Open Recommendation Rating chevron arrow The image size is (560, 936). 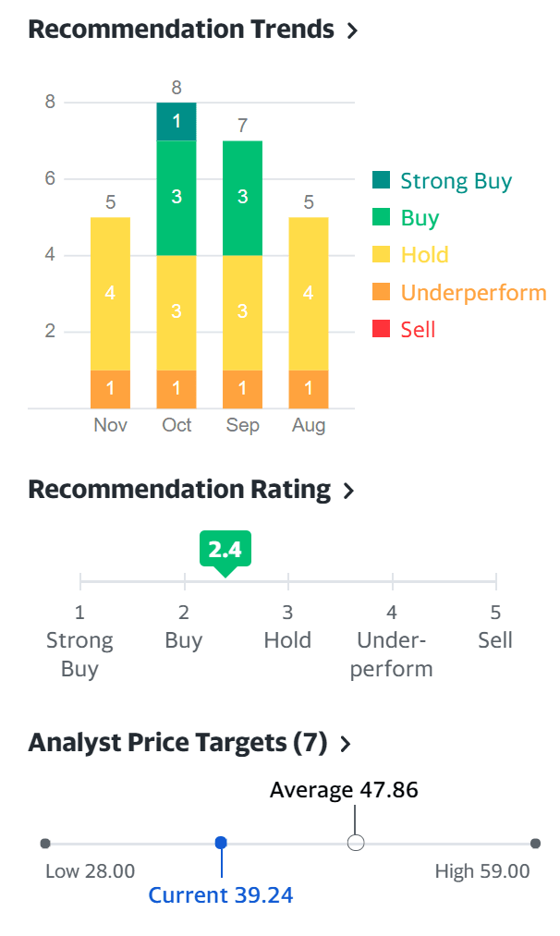click(348, 491)
